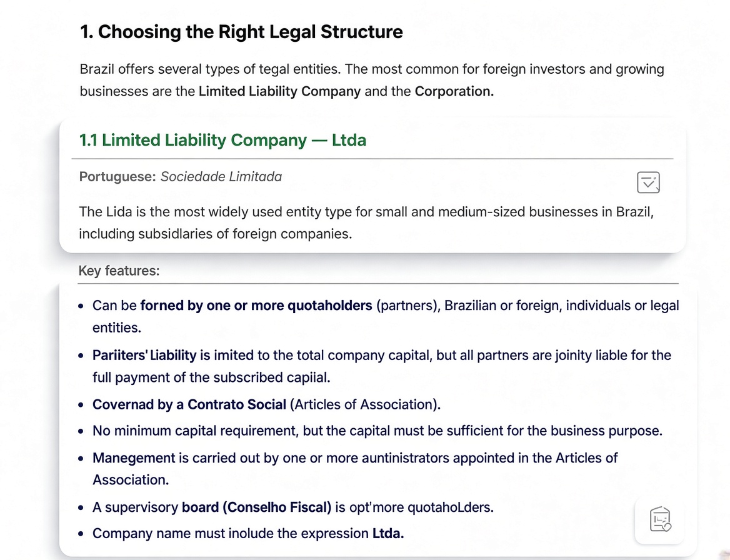Click 'Brazil offers several types' intro sentence
The image size is (730, 560).
(372, 80)
